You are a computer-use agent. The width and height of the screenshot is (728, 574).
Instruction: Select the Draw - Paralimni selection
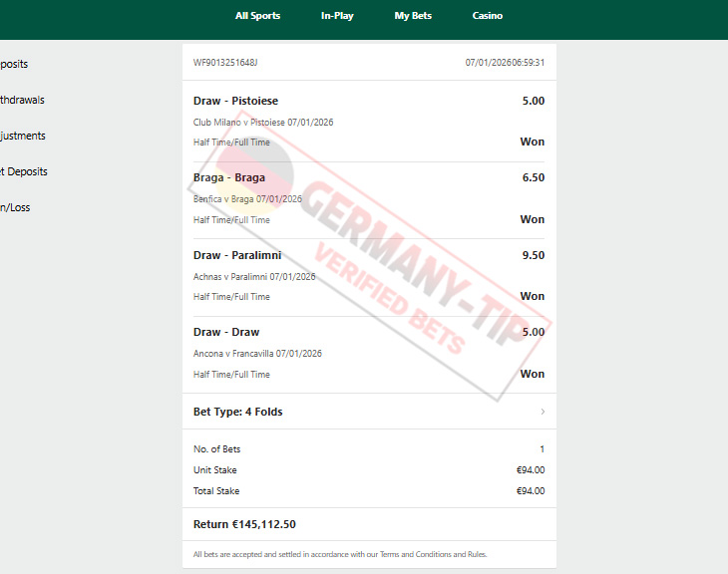(x=237, y=255)
